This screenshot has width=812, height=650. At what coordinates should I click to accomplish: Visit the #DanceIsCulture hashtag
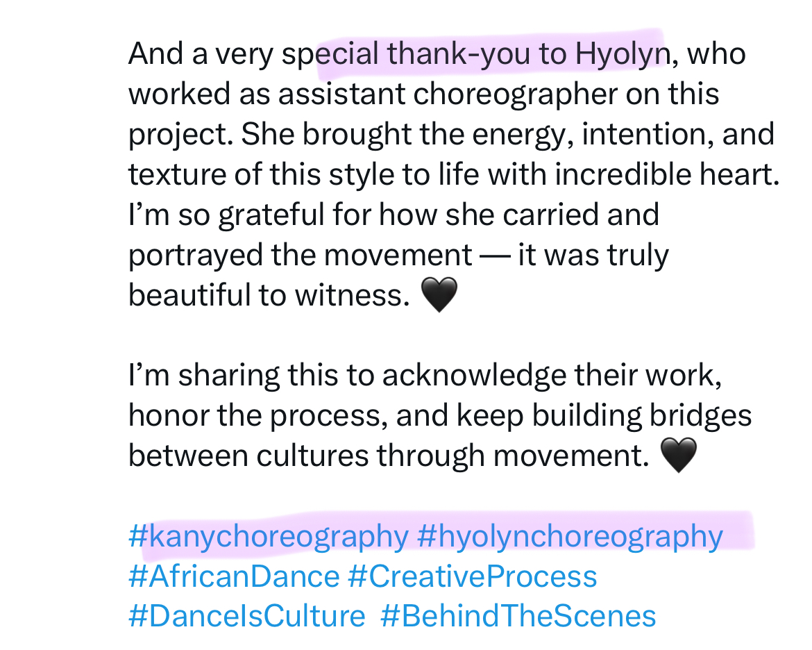click(247, 617)
